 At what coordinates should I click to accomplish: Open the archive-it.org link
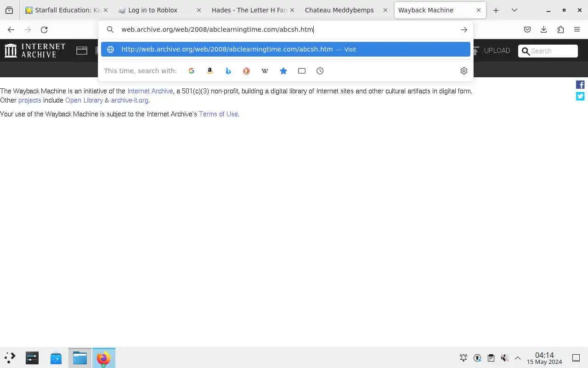point(130,100)
